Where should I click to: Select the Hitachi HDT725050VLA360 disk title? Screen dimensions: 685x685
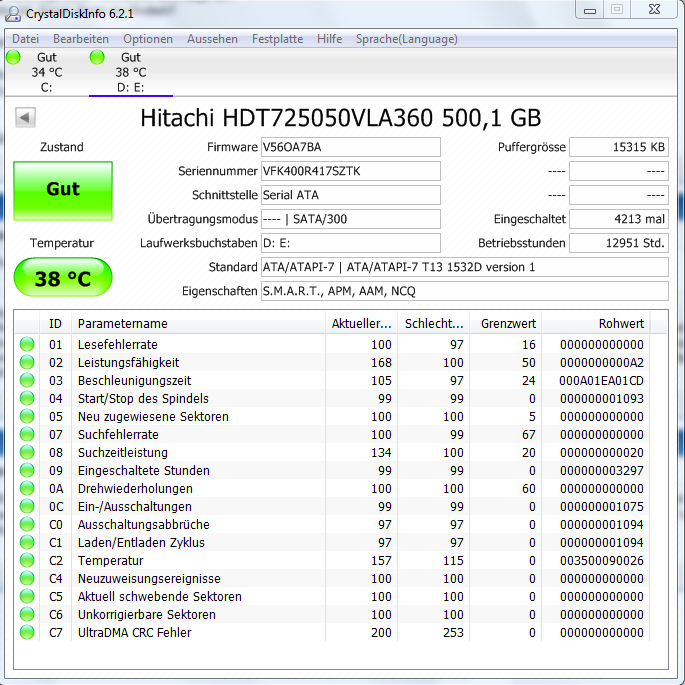click(x=341, y=118)
